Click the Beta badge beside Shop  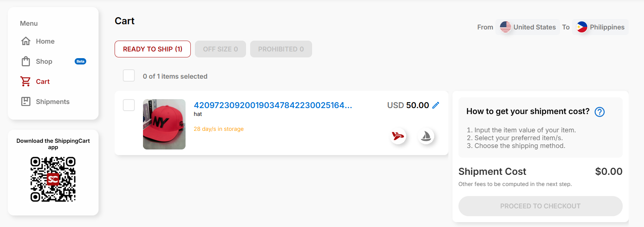coord(80,62)
